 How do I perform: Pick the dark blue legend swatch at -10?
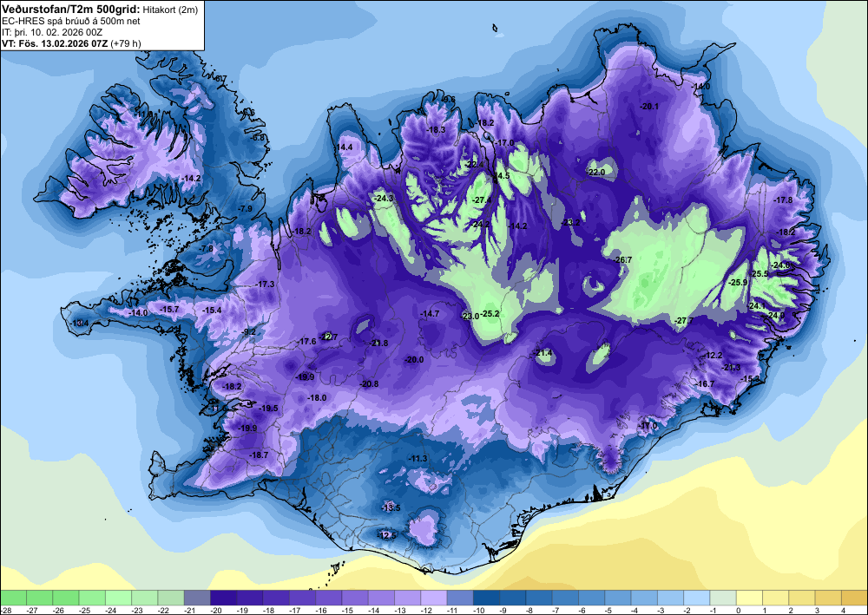tap(487, 598)
